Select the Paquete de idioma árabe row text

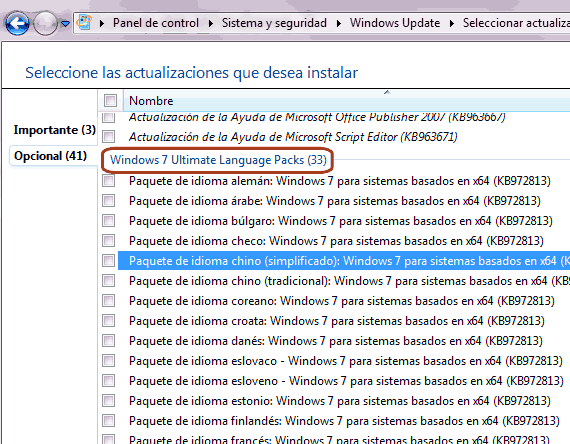[334, 201]
